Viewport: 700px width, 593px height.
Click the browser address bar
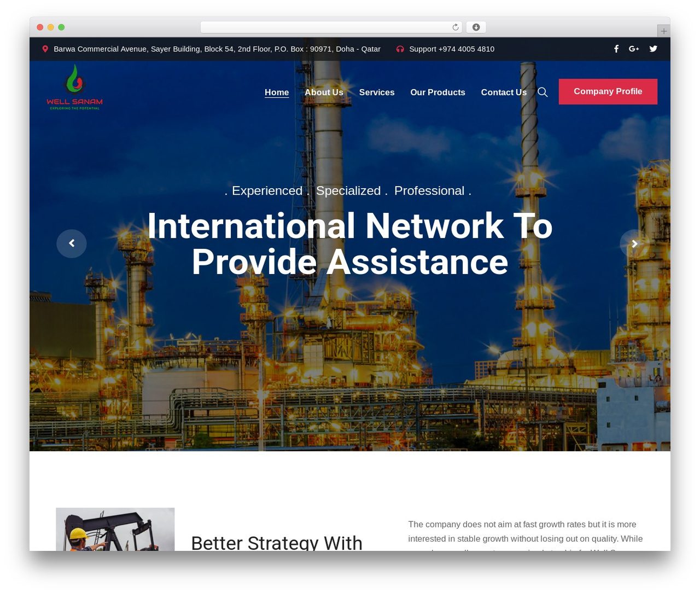coord(331,27)
